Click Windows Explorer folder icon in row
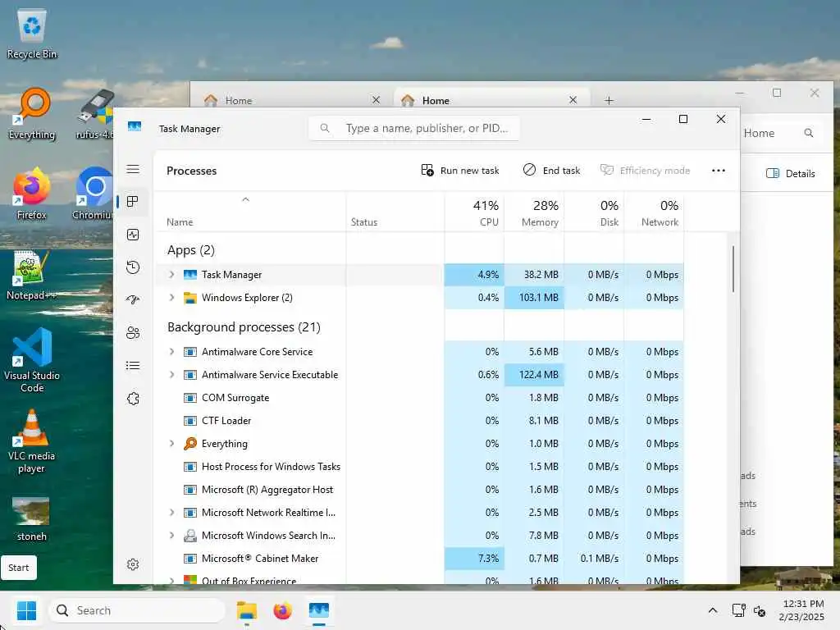Screen dimensions: 840x630 pos(190,297)
